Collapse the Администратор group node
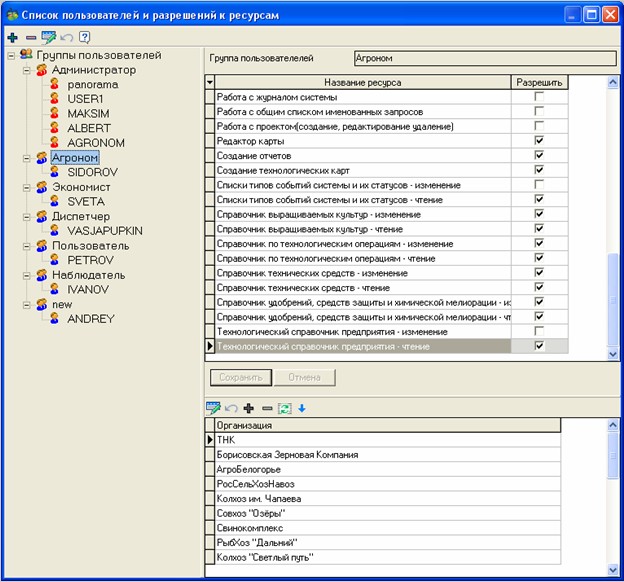Image resolution: width=624 pixels, height=582 pixels. 27,71
